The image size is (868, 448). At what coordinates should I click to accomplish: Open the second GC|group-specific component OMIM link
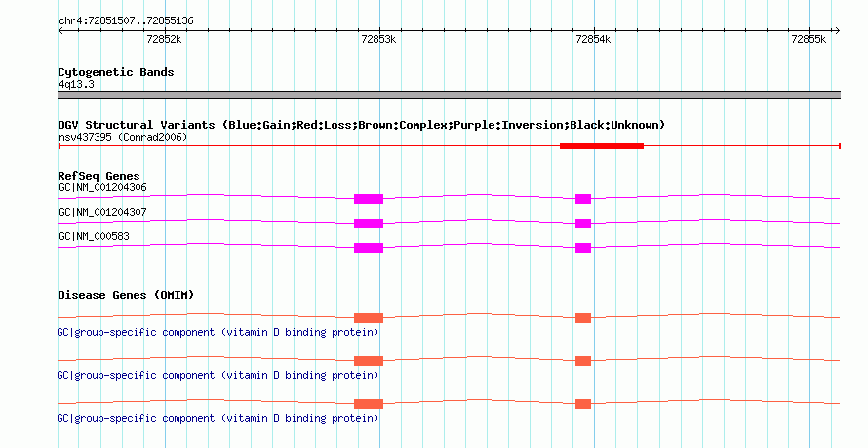(217, 376)
